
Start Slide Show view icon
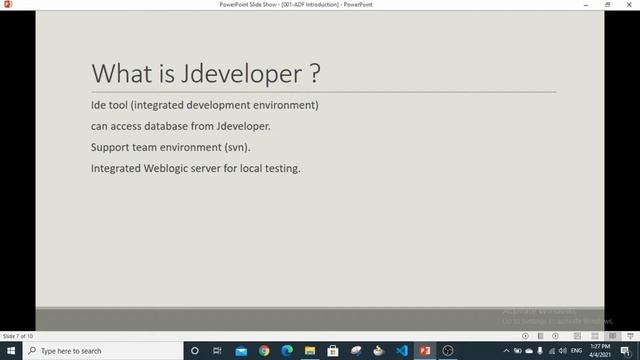pos(631,336)
